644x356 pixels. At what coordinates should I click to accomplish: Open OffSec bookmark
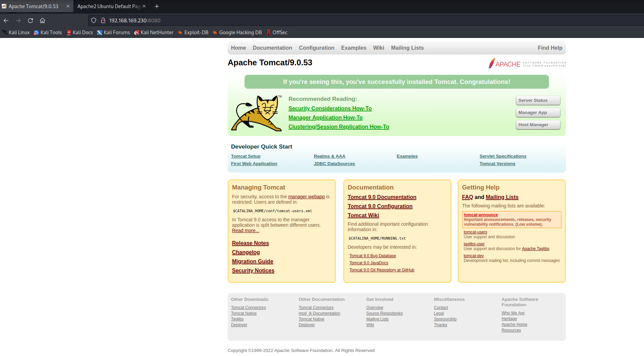[277, 32]
